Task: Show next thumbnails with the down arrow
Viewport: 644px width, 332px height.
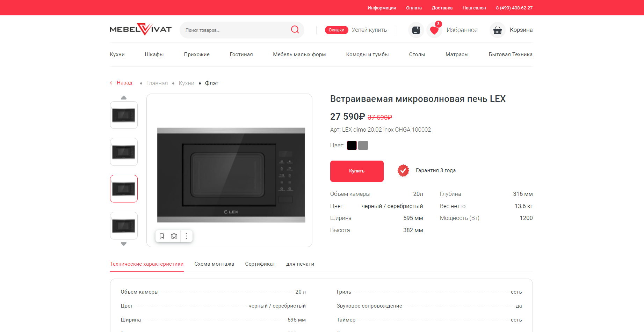Action: (124, 244)
